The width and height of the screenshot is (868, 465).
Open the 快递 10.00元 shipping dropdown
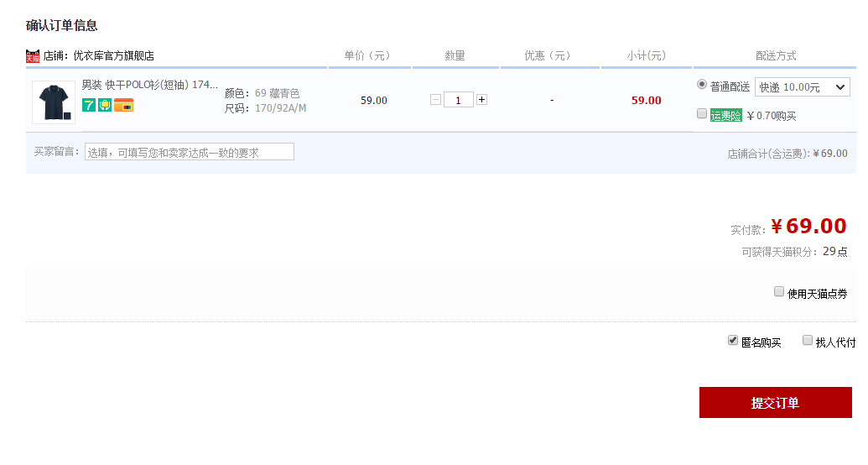(x=802, y=87)
